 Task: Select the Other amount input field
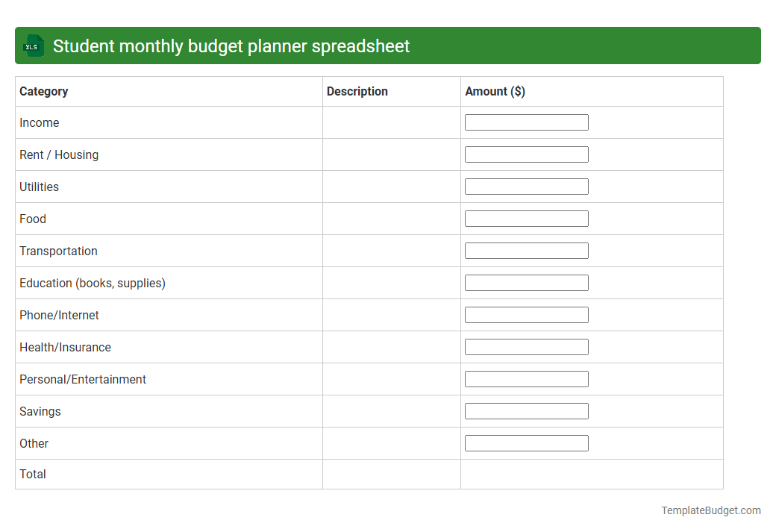click(526, 442)
